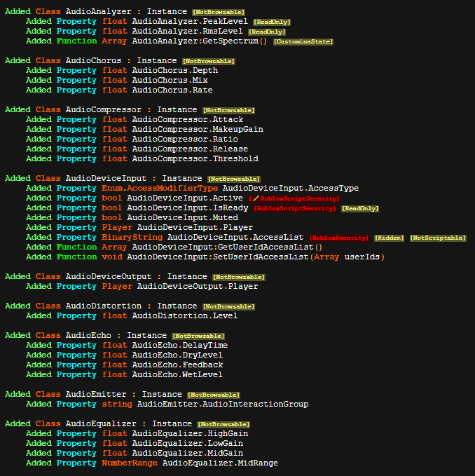This screenshot has height=476, width=475.
Task: Select "AudioEcho.DryLevel" text
Action: [177, 355]
